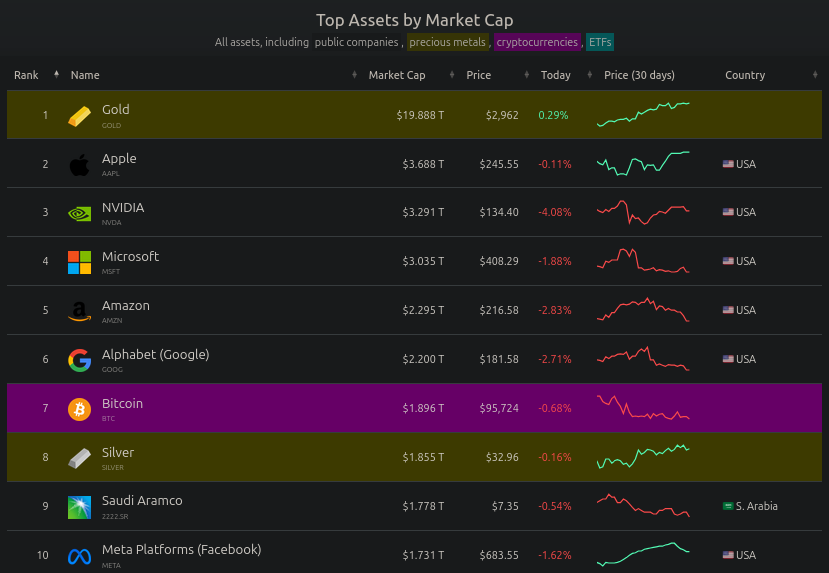Toggle the cryptocurrencies filter tag
Screen dimensions: 829x573
coord(537,42)
